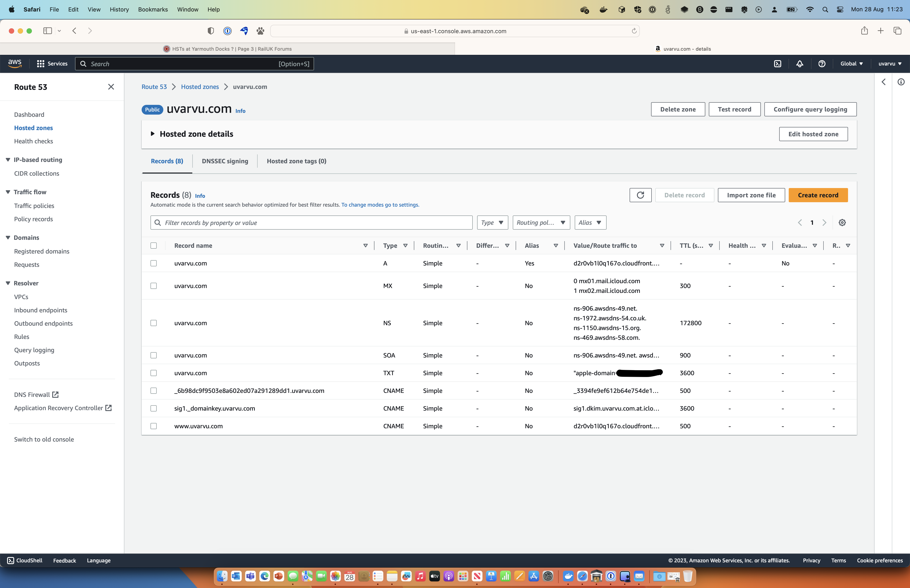Select the uvarvu.com SOA record checkbox
The image size is (910, 588).
click(154, 355)
